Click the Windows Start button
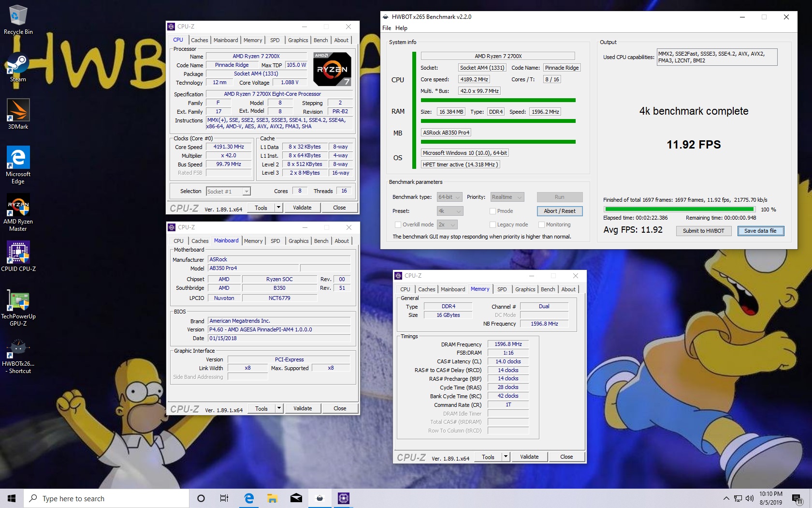The width and height of the screenshot is (812, 508). coord(12,498)
